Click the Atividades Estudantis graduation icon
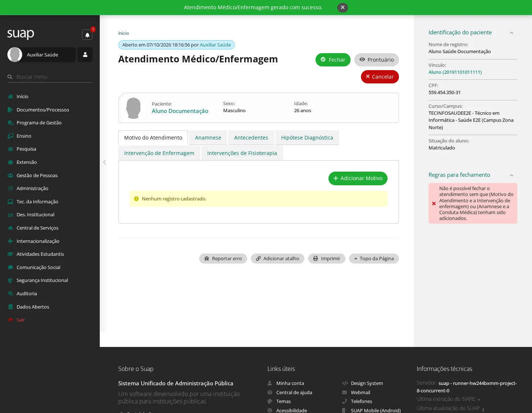The image size is (532, 413). click(10, 254)
